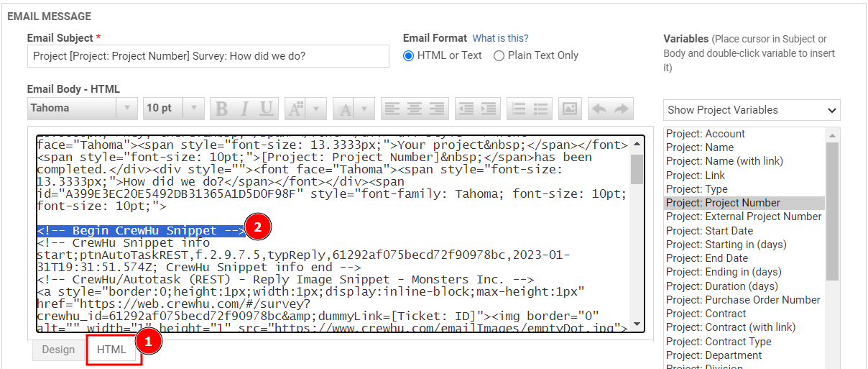Insert bulleted list
868x369 pixels.
(541, 109)
